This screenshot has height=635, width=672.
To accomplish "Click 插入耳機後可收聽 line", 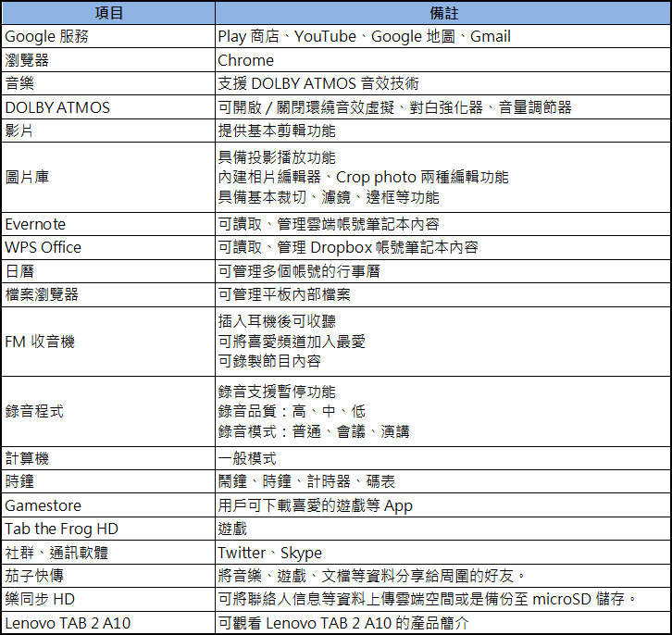I will point(277,321).
